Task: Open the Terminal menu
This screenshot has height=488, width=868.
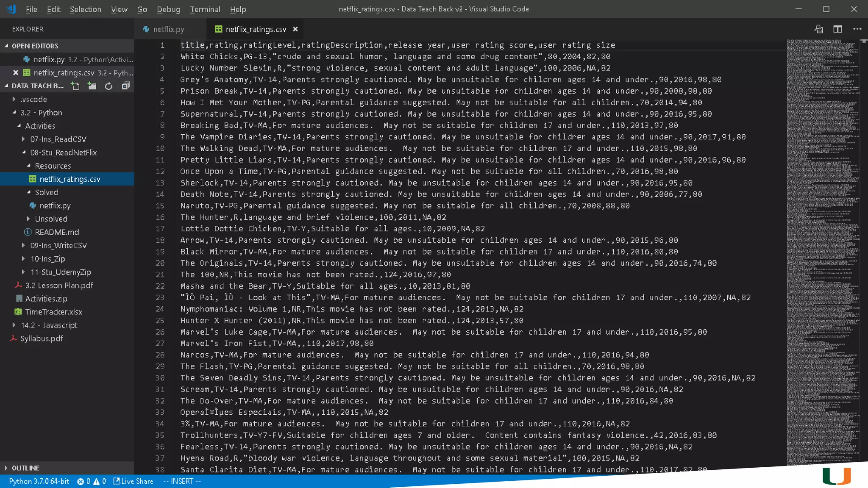Action: pyautogui.click(x=205, y=9)
